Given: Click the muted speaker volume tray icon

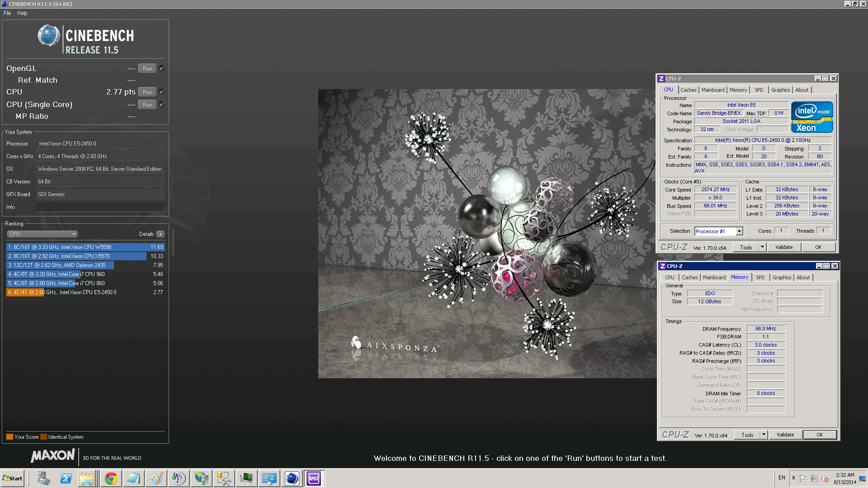Looking at the screenshot, I should (x=825, y=479).
